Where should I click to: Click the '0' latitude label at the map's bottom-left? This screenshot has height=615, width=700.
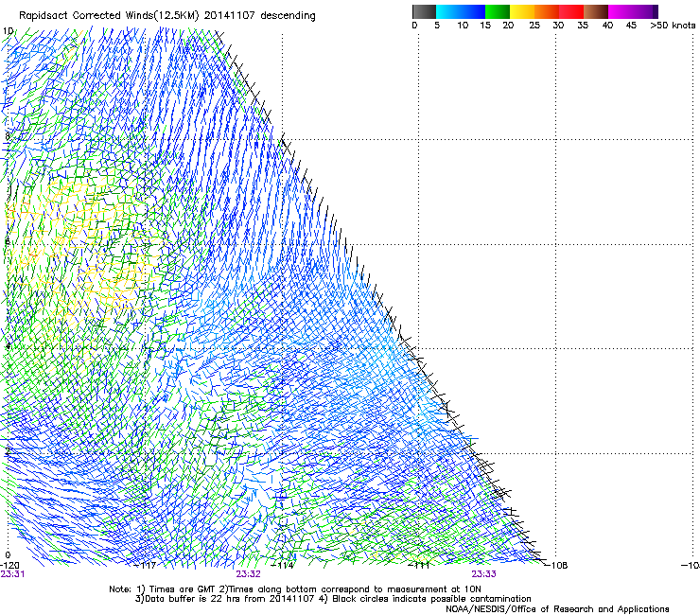coord(8,555)
